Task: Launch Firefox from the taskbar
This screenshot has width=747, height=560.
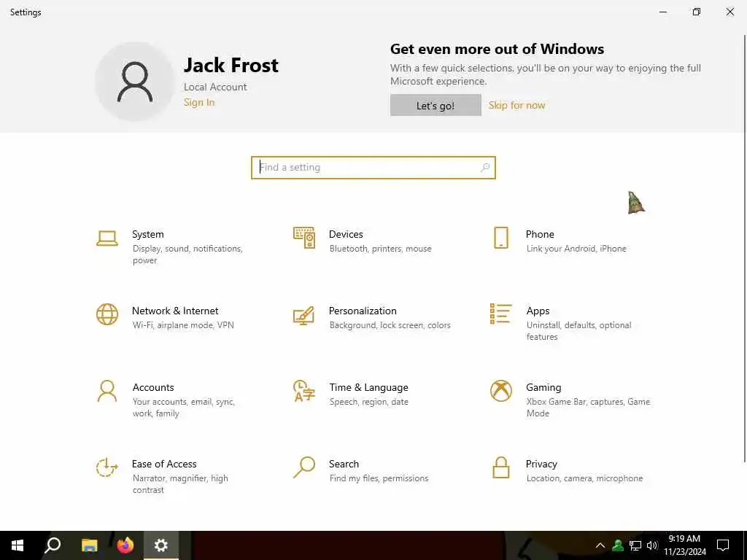Action: [x=125, y=545]
